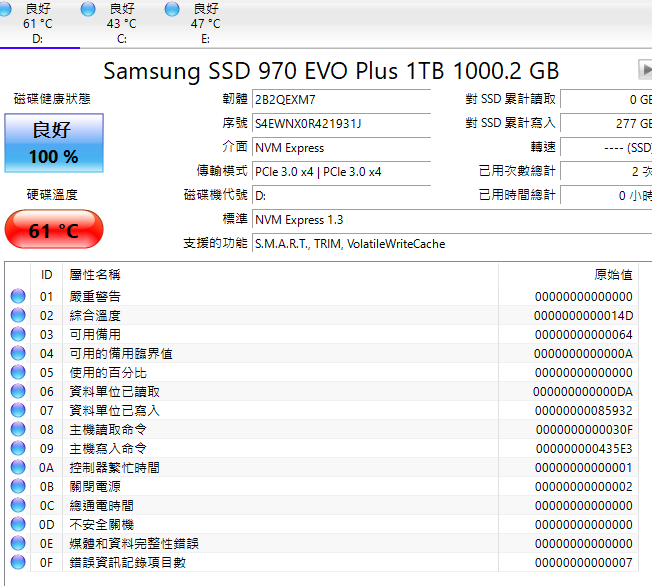Click status orb for attribute 05
Viewport: 652px width, 586px height.
tap(18, 372)
